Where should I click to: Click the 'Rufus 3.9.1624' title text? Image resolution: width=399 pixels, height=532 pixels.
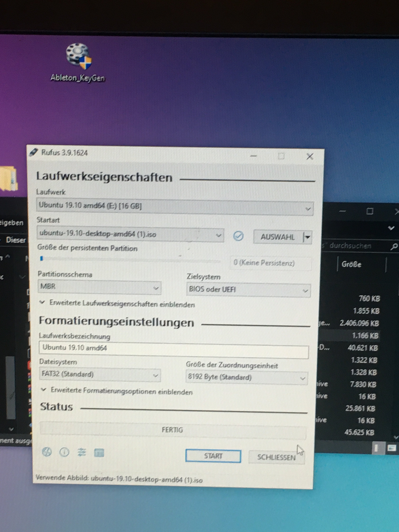pos(64,153)
